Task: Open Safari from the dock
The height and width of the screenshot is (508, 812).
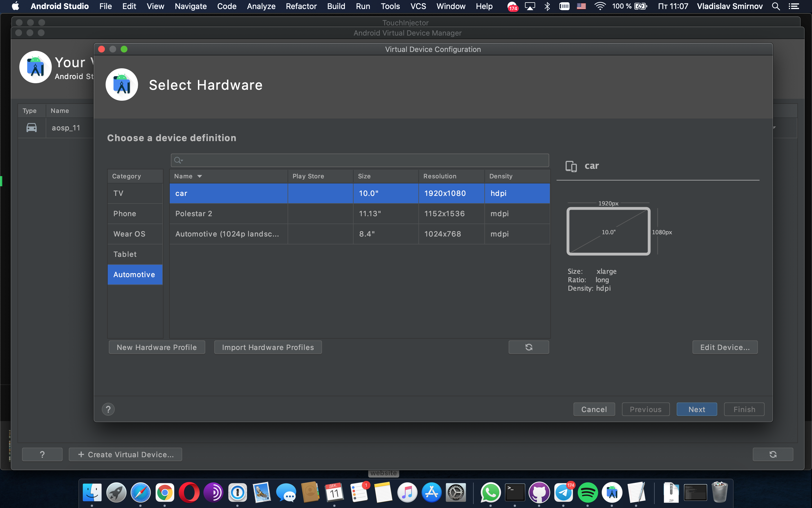Action: pos(141,492)
